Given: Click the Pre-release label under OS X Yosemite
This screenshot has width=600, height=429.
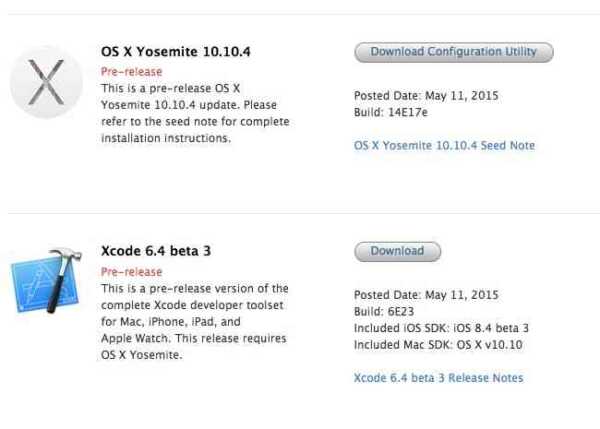Looking at the screenshot, I should [131, 72].
